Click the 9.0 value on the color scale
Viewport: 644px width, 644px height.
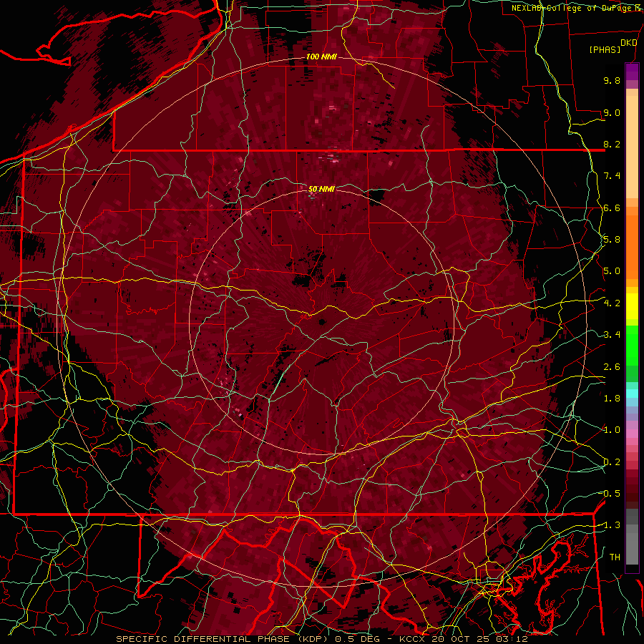click(612, 112)
